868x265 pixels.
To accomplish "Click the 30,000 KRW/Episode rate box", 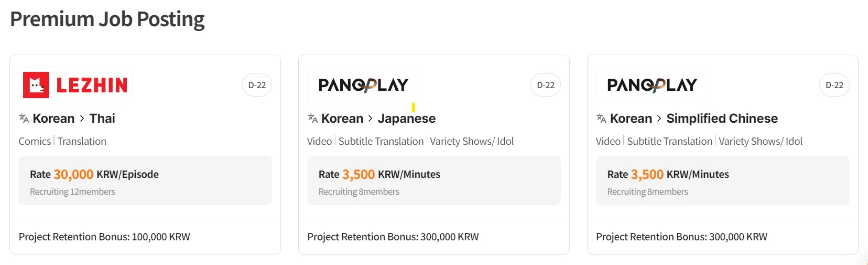I will point(145,181).
